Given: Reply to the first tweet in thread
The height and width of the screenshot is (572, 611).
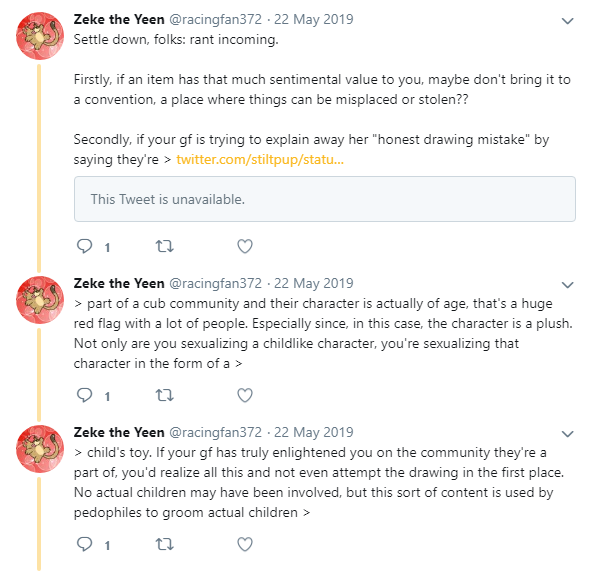Looking at the screenshot, I should [x=85, y=246].
